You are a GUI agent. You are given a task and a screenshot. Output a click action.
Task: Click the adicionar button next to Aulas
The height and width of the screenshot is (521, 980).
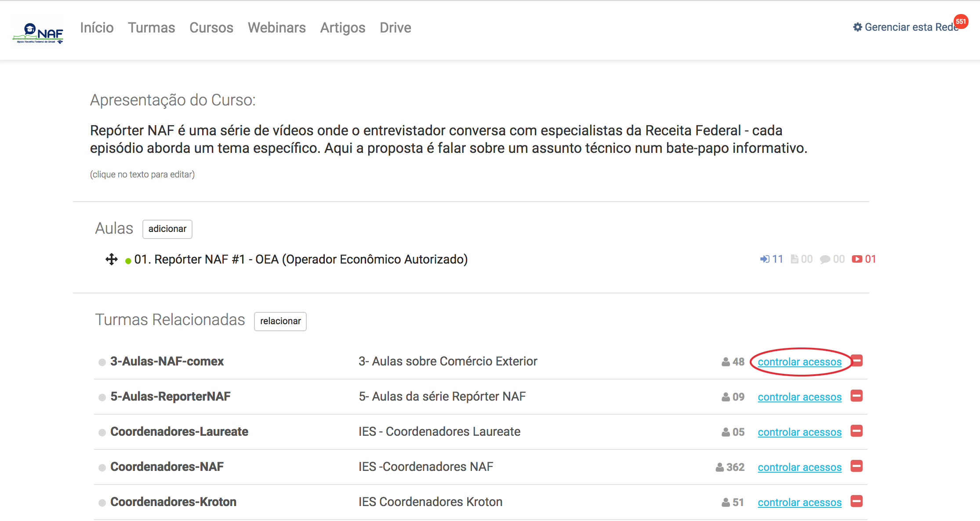pos(167,229)
